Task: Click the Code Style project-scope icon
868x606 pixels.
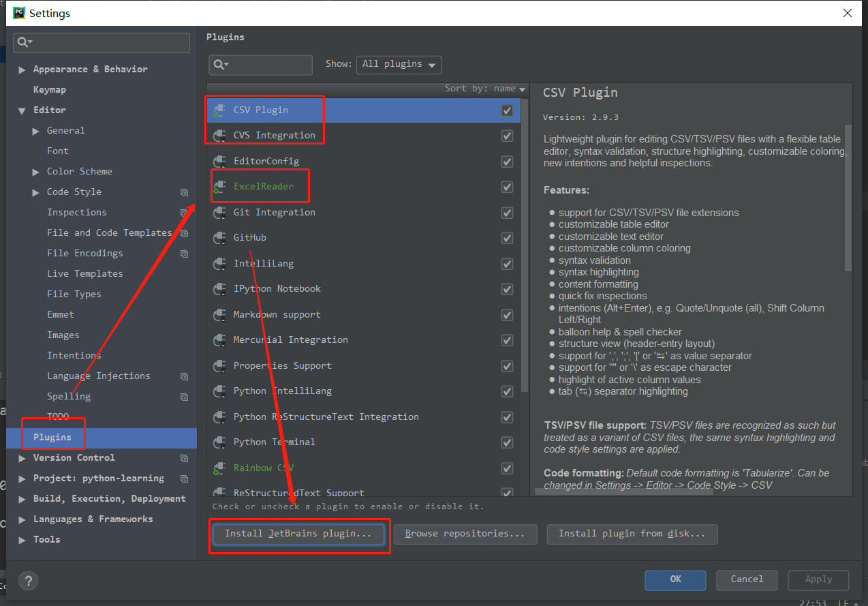Action: pyautogui.click(x=184, y=192)
